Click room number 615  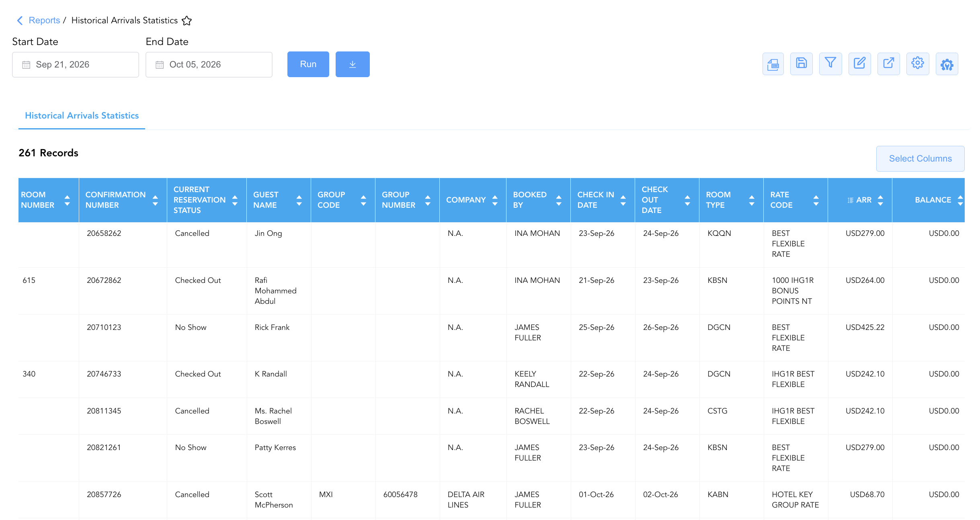tap(29, 280)
